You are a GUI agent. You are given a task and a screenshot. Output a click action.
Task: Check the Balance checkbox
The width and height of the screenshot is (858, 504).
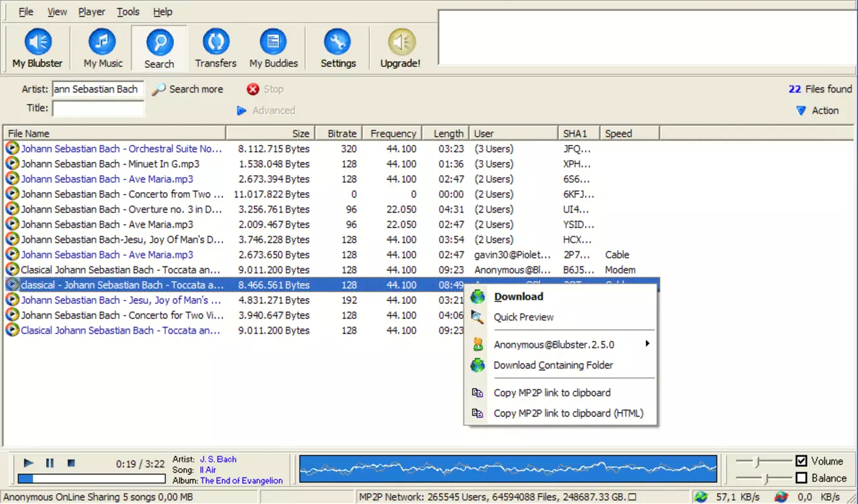pos(801,478)
